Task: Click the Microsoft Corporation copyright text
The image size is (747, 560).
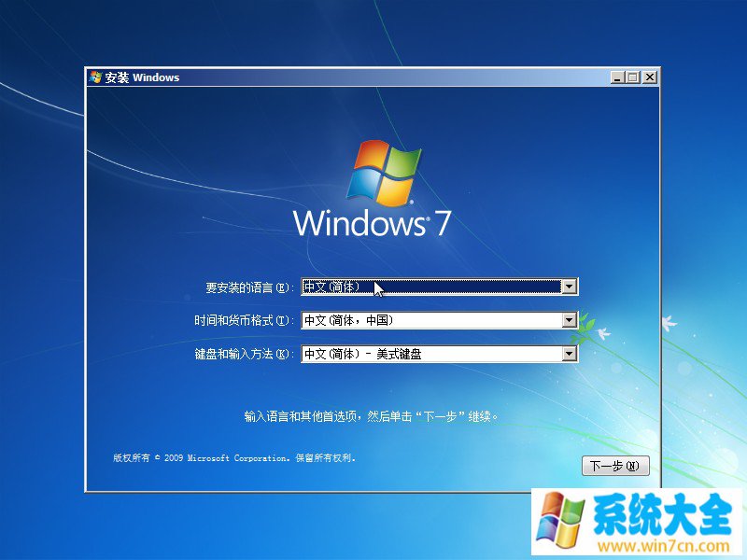Action: coord(234,458)
